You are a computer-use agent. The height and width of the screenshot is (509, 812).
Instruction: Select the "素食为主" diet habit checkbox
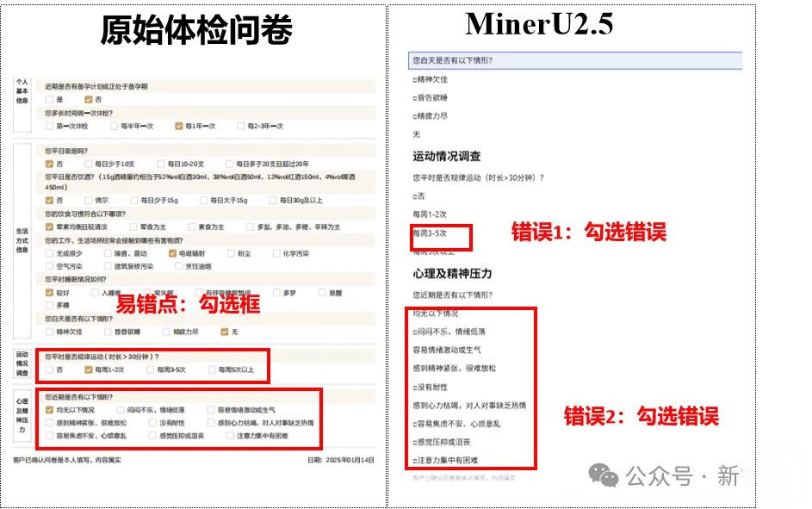[x=191, y=227]
